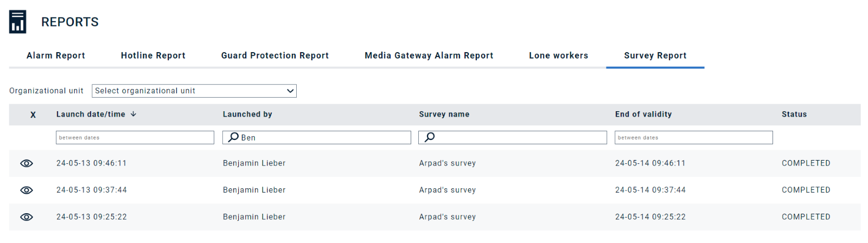Select Media Gateway Alarm Report tab
Image resolution: width=868 pixels, height=243 pixels.
click(429, 55)
